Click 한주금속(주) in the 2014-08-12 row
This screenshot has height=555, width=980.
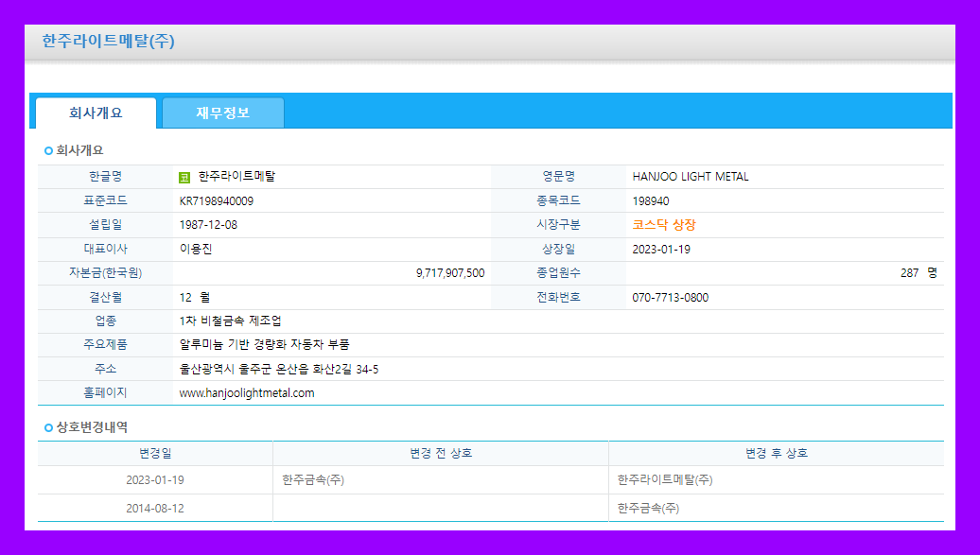click(x=649, y=509)
